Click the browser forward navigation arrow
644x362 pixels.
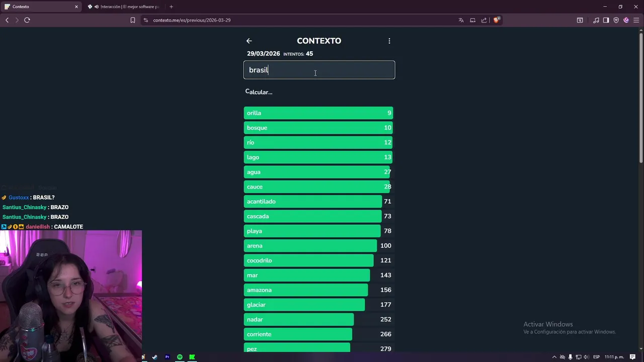17,20
